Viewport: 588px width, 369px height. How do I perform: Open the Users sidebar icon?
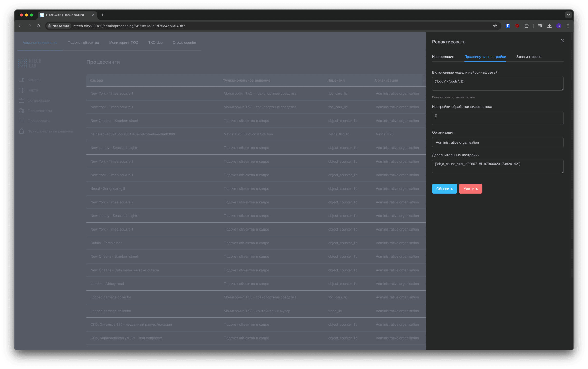point(22,111)
